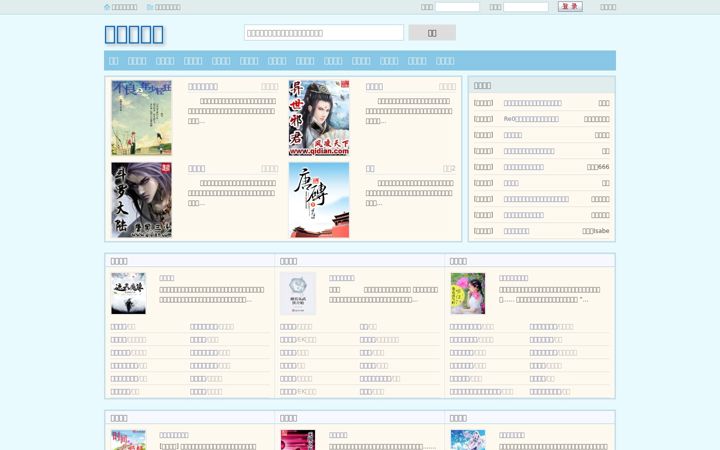The height and width of the screenshot is (450, 720).
Task: Focus the main search box
Action: click(324, 33)
